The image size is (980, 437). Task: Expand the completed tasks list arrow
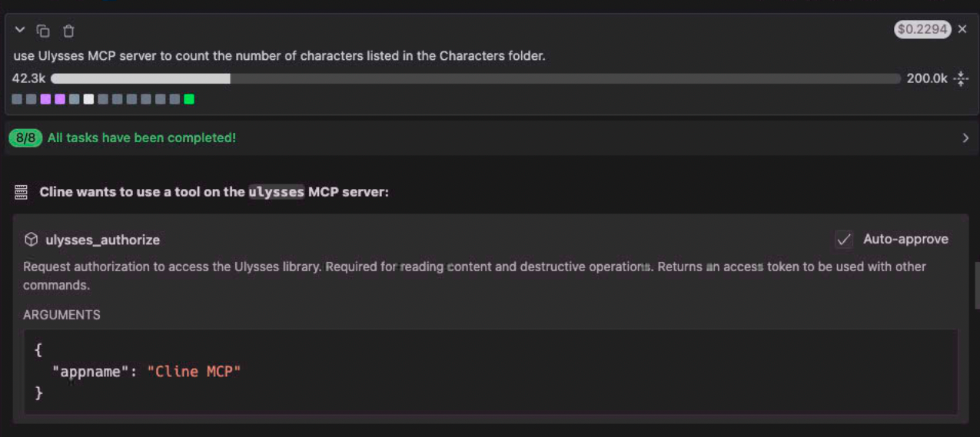point(965,138)
